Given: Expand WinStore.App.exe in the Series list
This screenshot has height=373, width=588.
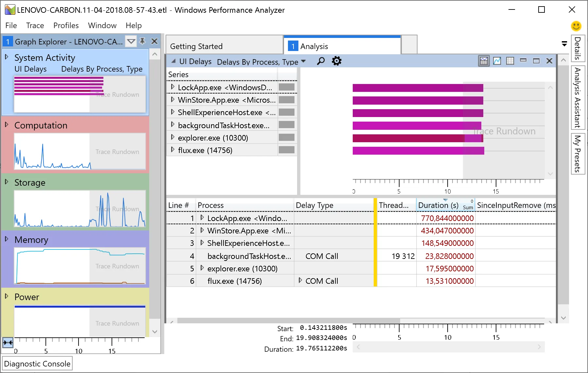Looking at the screenshot, I should (173, 99).
